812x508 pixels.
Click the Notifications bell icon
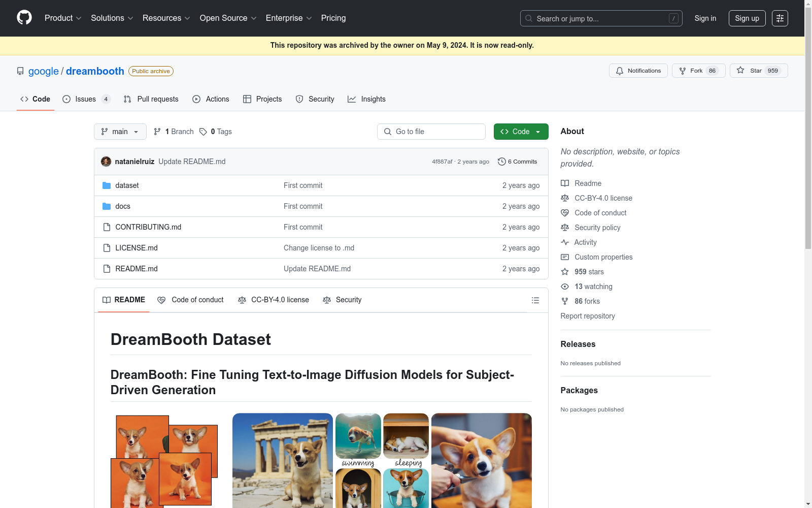[x=620, y=71]
